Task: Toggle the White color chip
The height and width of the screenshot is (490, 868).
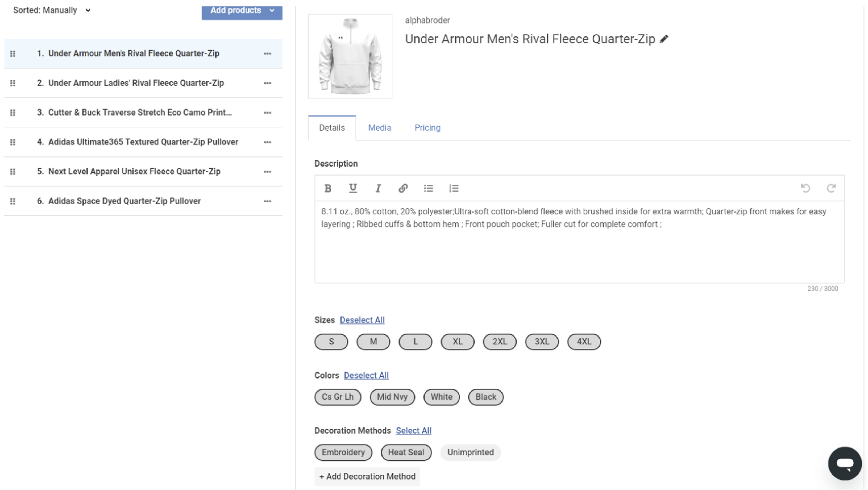Action: click(x=441, y=397)
